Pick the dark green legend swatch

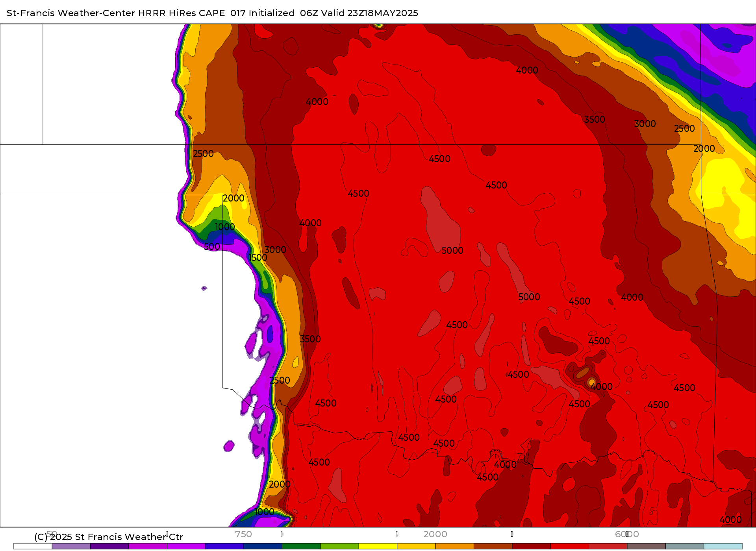coord(301,546)
